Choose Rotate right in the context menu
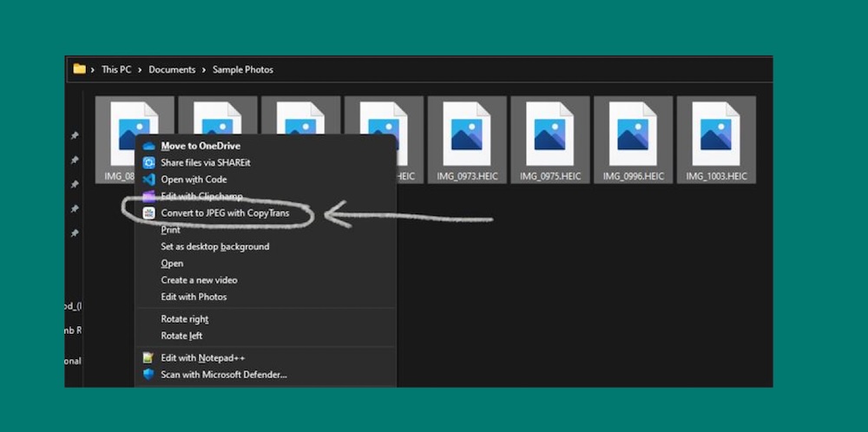Screen dimensions: 868x432 [x=184, y=319]
